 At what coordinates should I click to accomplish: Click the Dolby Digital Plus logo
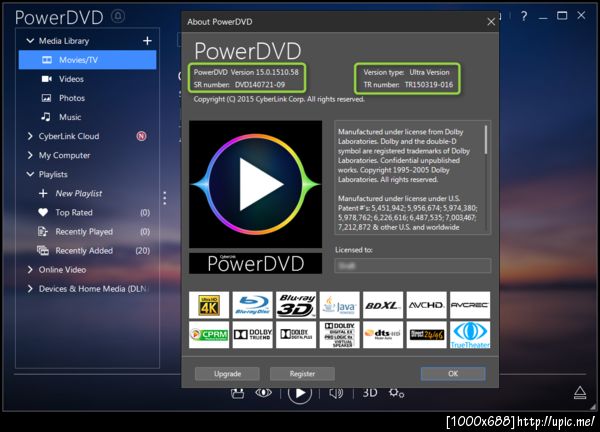pos(296,335)
